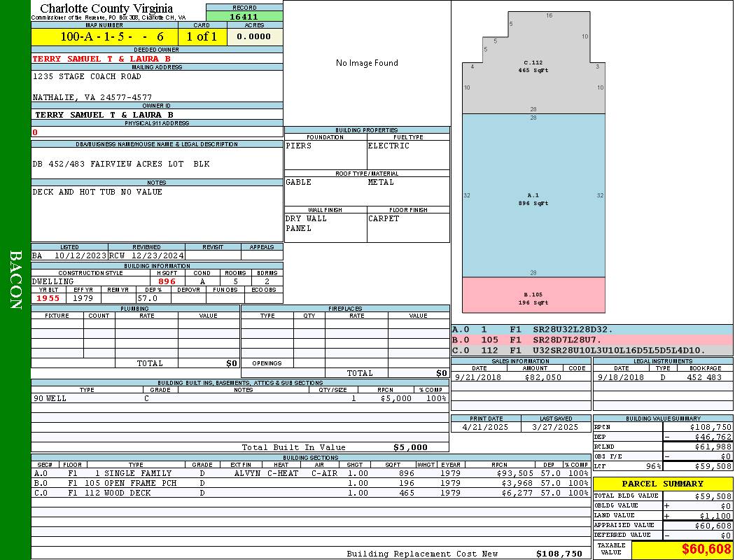Screen dimensions: 735x560
Task: Click the A.0 SINGLE FAMILY section row
Action: [x=311, y=474]
